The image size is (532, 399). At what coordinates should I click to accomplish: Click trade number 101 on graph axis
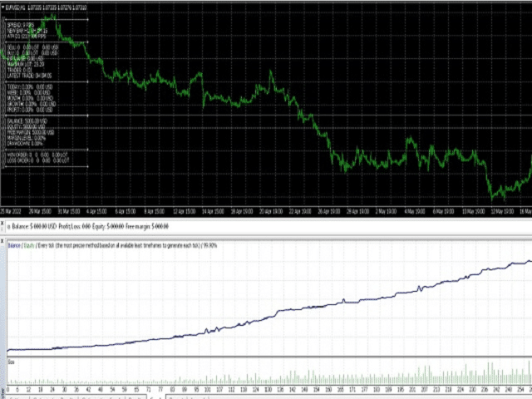[x=208, y=390]
